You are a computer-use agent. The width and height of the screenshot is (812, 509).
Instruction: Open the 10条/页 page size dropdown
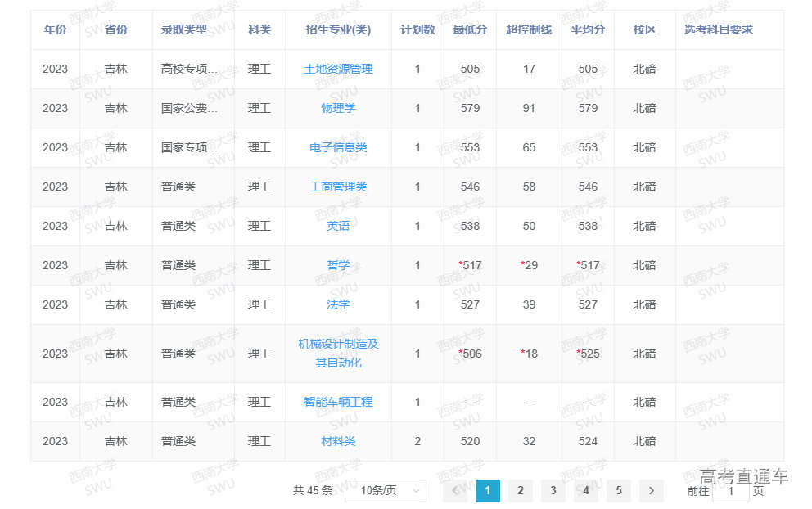[386, 490]
